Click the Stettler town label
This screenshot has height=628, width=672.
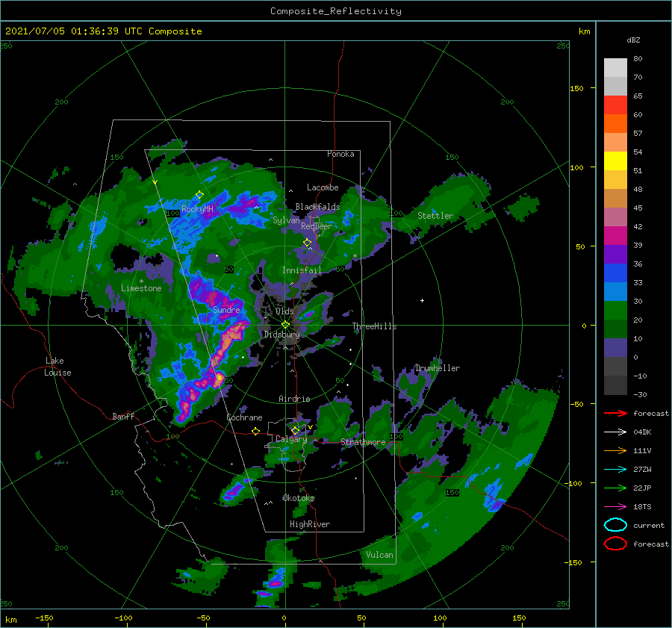435,216
